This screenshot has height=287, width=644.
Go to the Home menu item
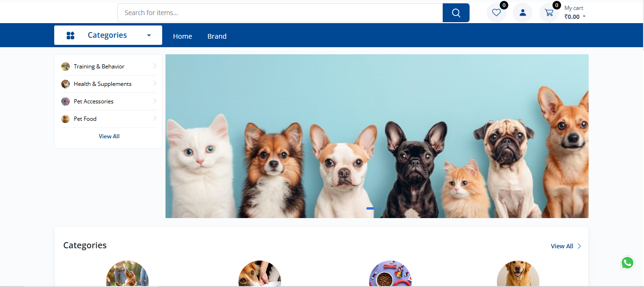click(182, 36)
